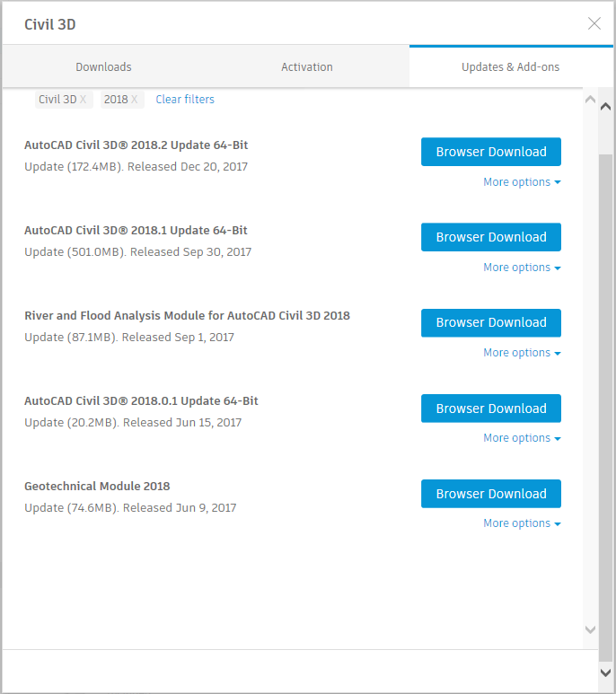The width and height of the screenshot is (616, 694).
Task: Close the Civil 3D dialog
Action: coord(594,23)
